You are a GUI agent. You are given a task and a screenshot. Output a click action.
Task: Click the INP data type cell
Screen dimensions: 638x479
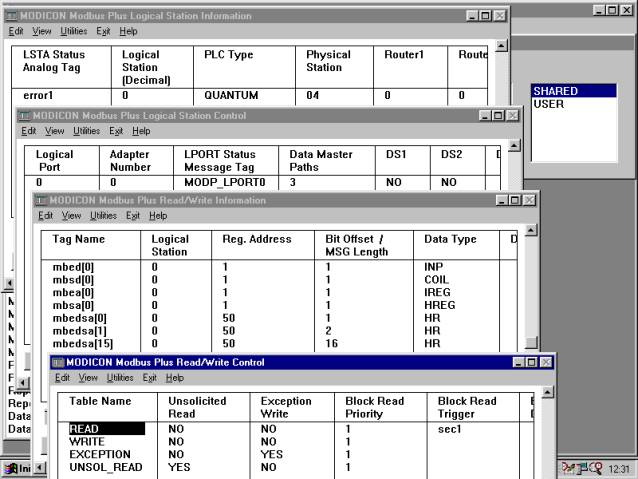coord(434,267)
